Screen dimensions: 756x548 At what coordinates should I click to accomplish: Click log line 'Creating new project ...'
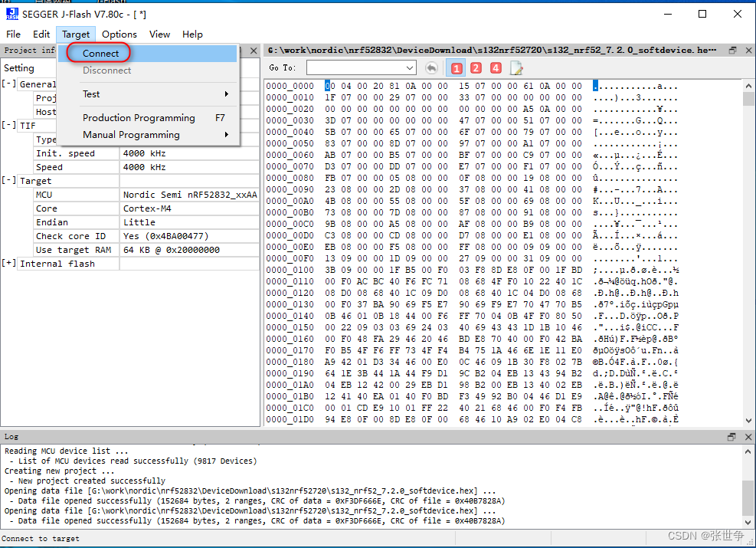tap(59, 471)
